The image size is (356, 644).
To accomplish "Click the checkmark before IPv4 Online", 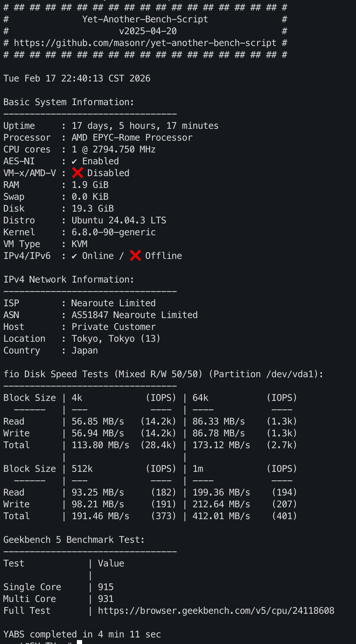I will coord(75,256).
